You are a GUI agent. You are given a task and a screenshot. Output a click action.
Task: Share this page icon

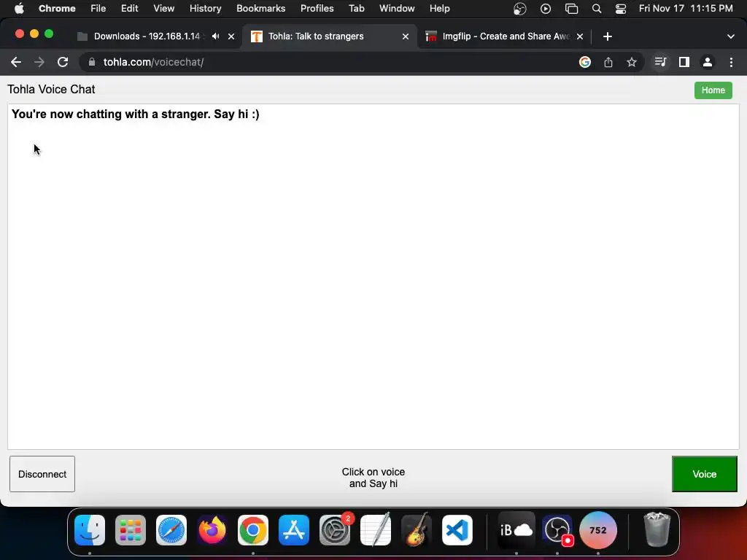pos(608,62)
